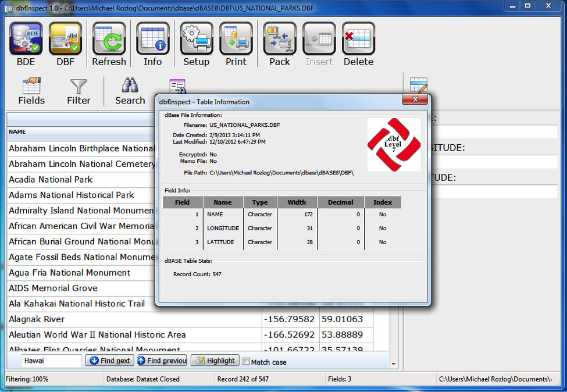The image size is (567, 392).
Task: Click the latitude cell 59.01063
Action: point(346,319)
